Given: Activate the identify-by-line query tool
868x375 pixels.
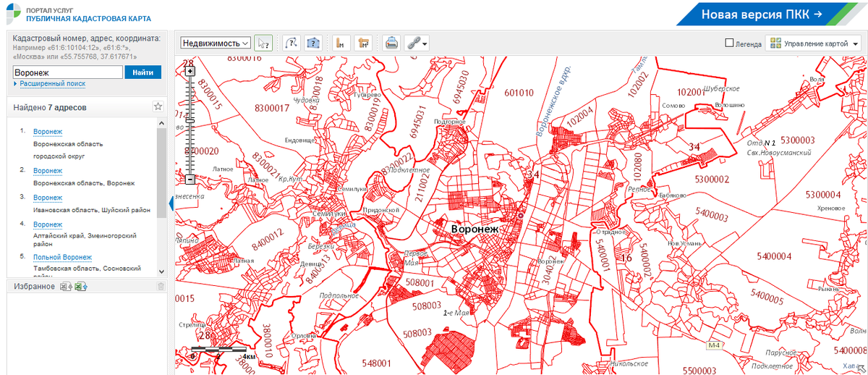Looking at the screenshot, I should coord(291,43).
